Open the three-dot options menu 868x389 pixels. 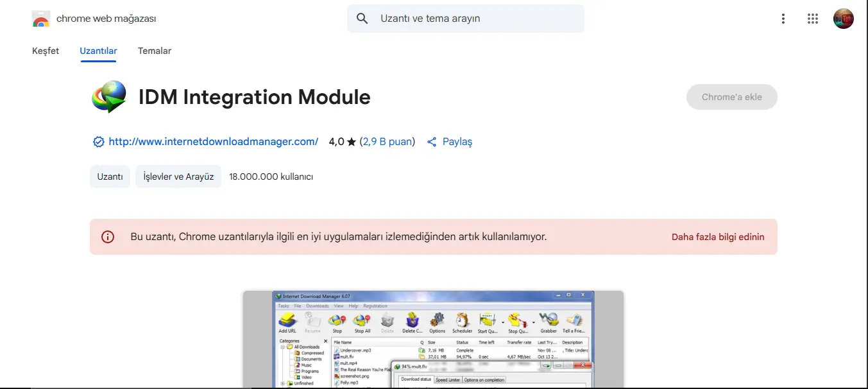click(x=783, y=19)
